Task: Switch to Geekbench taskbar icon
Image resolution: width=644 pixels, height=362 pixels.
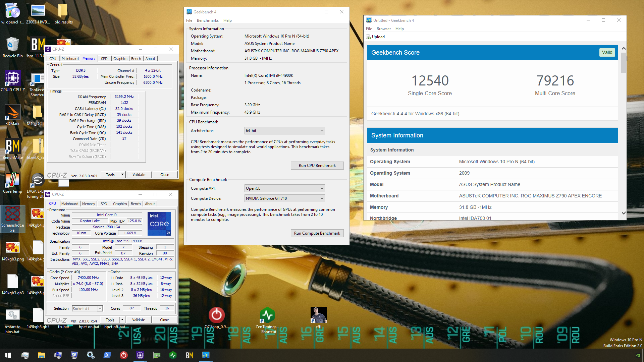Action: pos(206,355)
